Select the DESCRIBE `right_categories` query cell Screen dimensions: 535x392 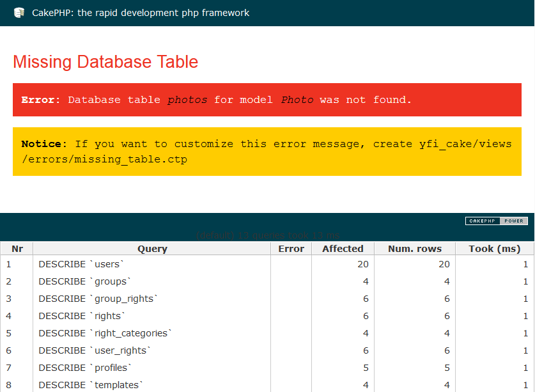(x=152, y=333)
